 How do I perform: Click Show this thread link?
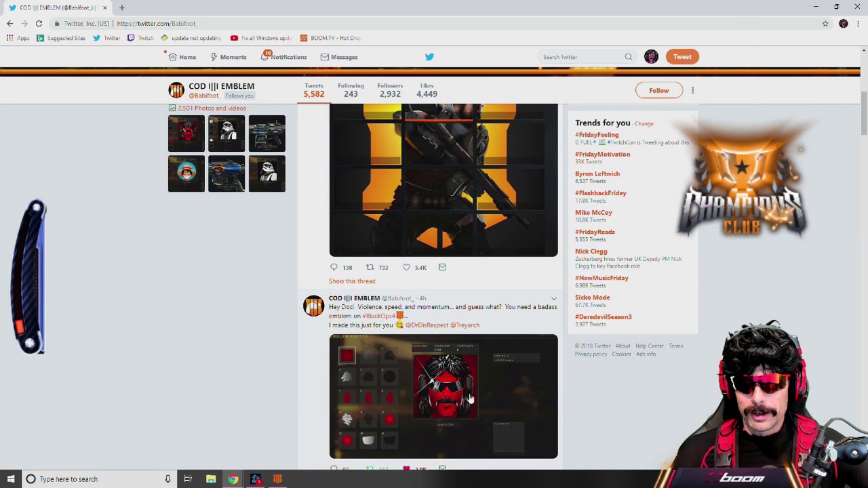(352, 281)
